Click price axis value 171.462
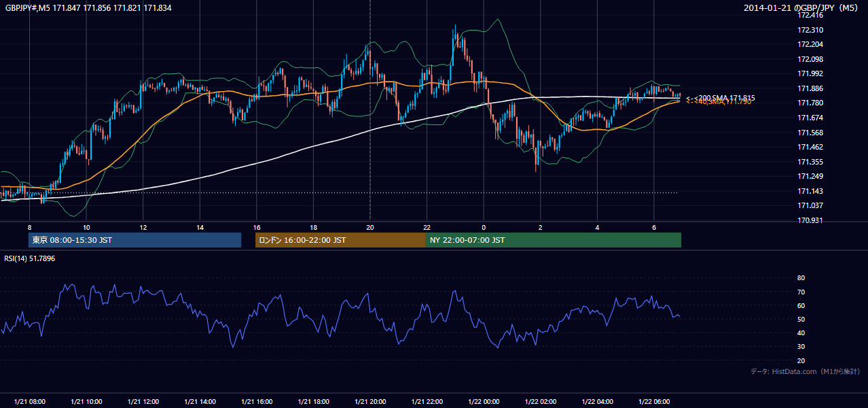 tap(811, 147)
